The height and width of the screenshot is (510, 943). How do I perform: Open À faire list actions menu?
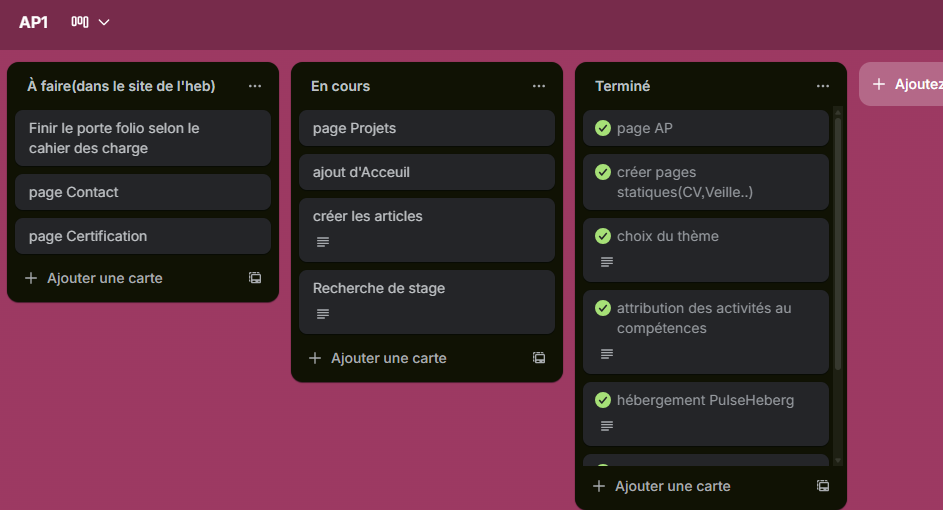[x=255, y=86]
